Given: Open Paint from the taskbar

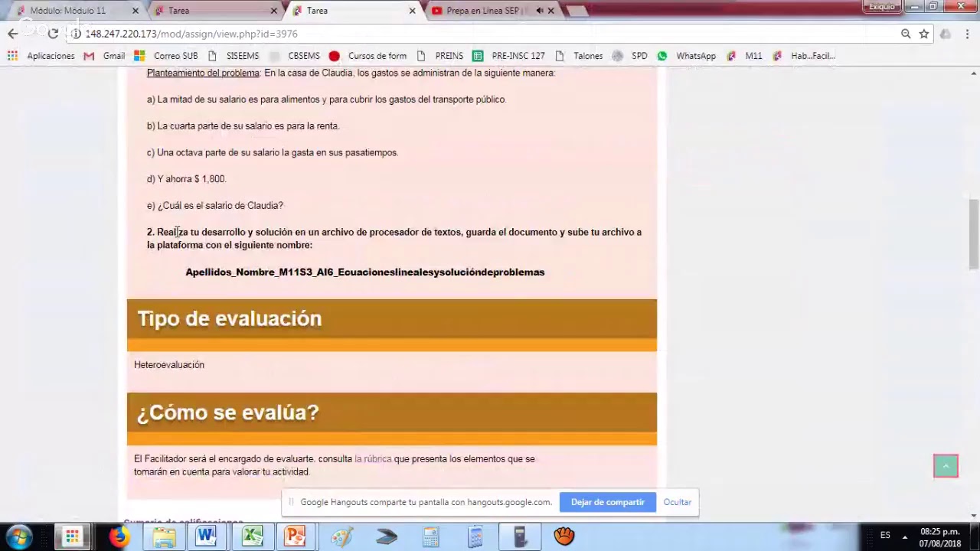Looking at the screenshot, I should click(341, 536).
